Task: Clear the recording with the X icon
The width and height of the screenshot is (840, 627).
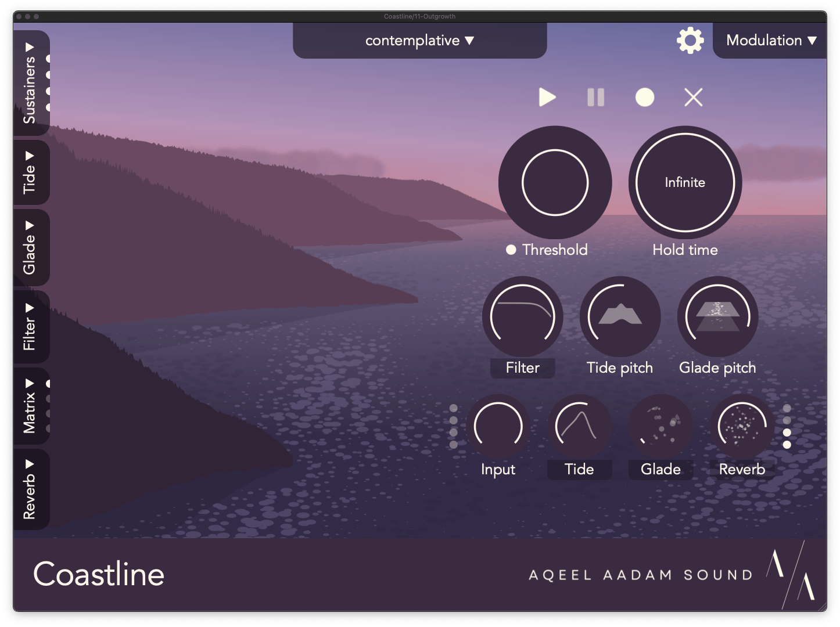Action: point(694,97)
